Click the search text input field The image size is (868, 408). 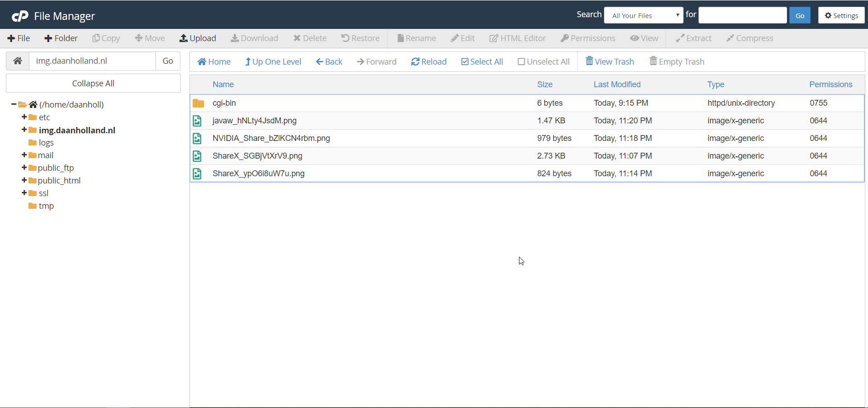[x=742, y=15]
